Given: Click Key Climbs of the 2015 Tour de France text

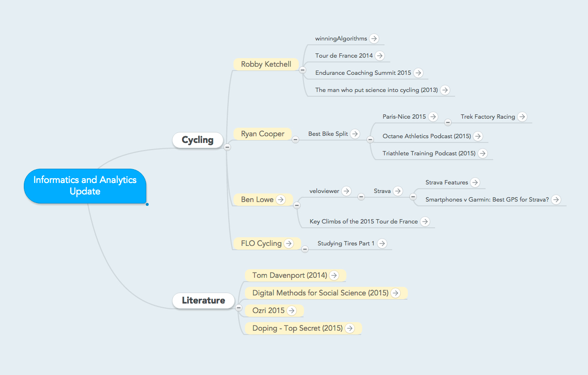Looking at the screenshot, I should 364,222.
